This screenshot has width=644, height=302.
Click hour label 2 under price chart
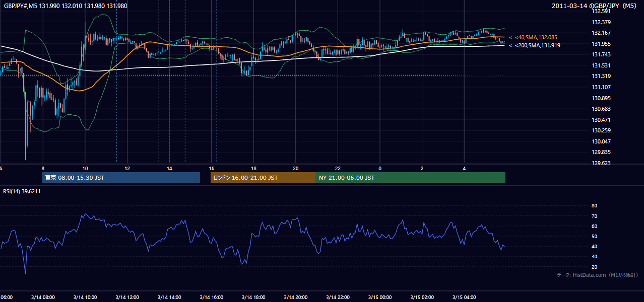click(422, 168)
